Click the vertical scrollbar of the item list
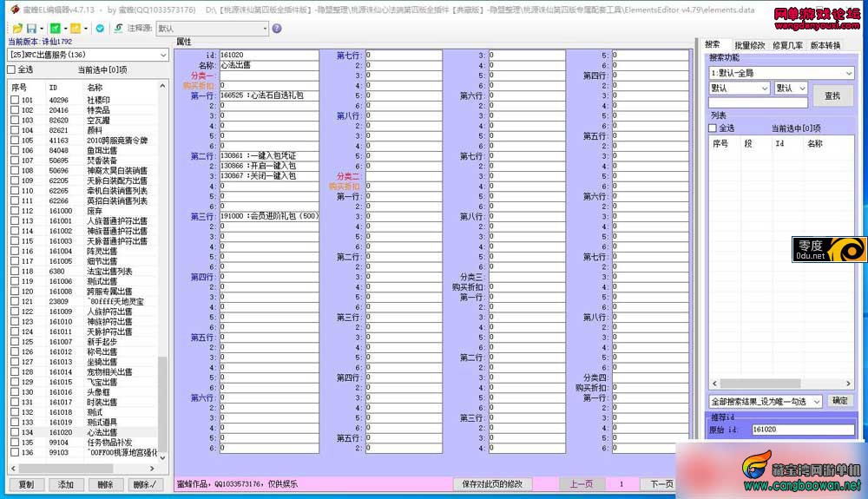868x499 pixels. [x=162, y=404]
